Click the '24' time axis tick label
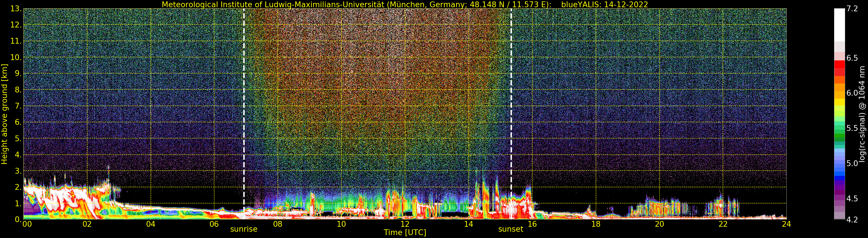The image size is (868, 238). (786, 224)
